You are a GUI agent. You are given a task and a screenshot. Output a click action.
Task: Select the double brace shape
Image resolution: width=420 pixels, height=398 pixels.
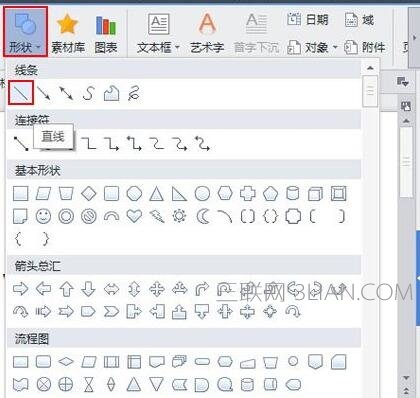click(x=270, y=216)
